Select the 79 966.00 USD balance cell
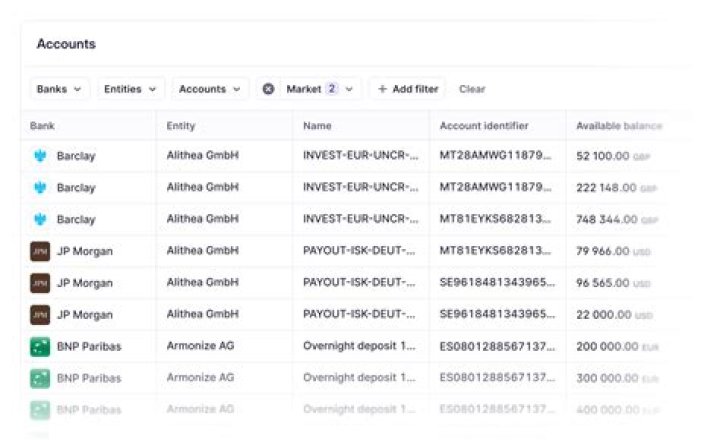This screenshot has width=720, height=442. (x=613, y=251)
